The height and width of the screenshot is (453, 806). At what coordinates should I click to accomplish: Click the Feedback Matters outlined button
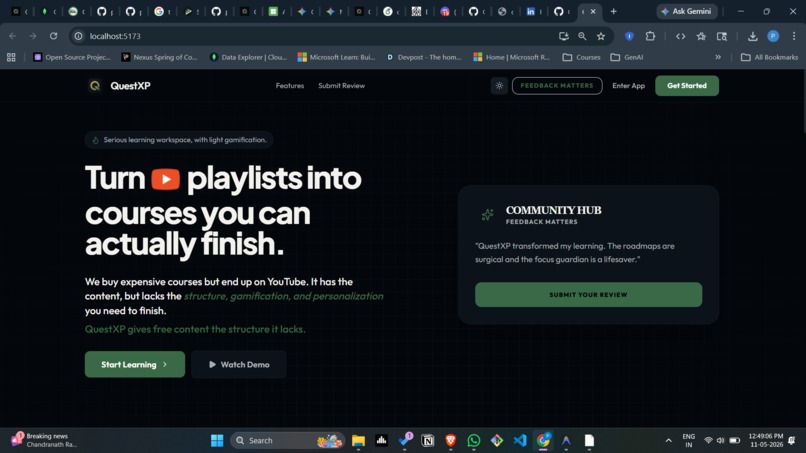(557, 86)
